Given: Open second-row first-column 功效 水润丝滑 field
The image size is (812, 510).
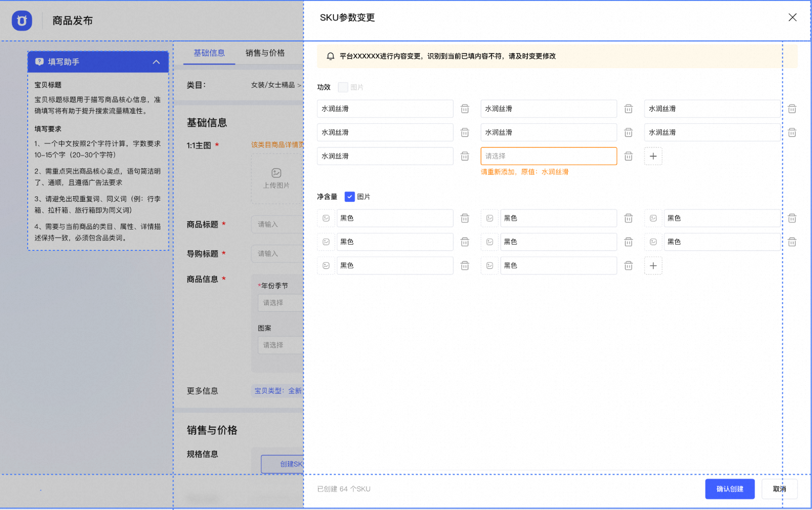Looking at the screenshot, I should point(385,133).
